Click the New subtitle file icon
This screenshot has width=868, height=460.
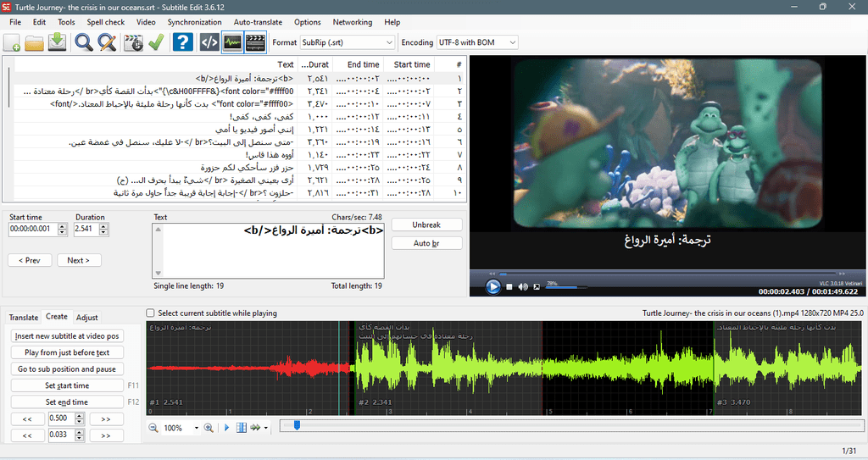pos(12,42)
